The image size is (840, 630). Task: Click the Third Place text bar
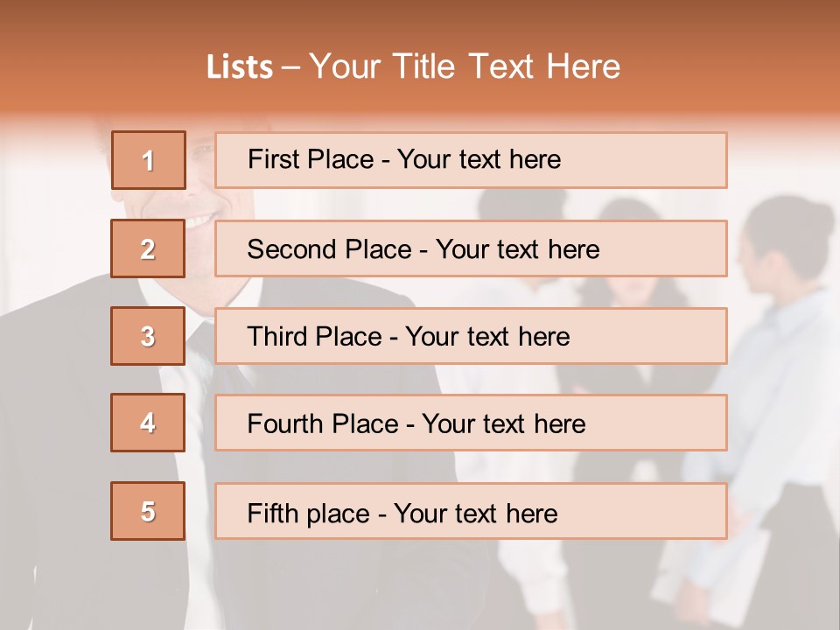coord(471,336)
